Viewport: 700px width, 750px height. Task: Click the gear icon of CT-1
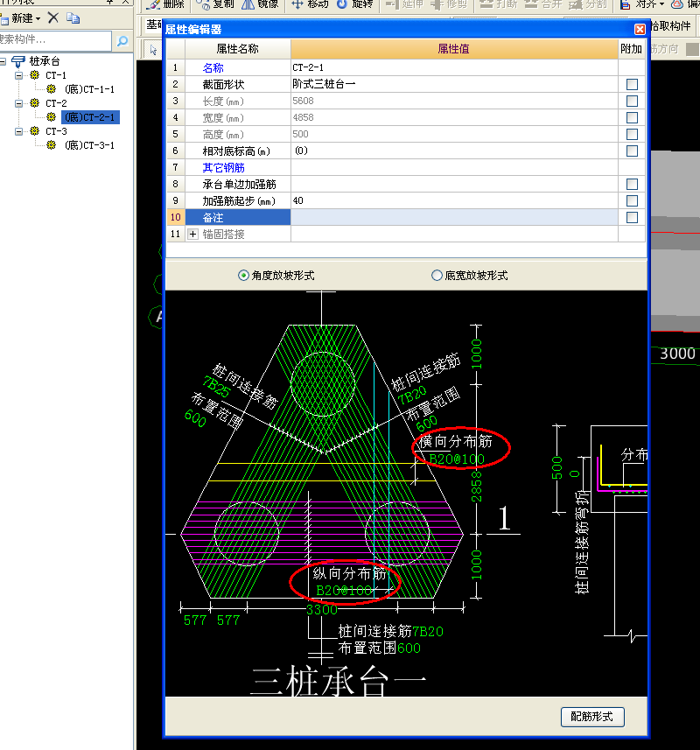(x=34, y=75)
